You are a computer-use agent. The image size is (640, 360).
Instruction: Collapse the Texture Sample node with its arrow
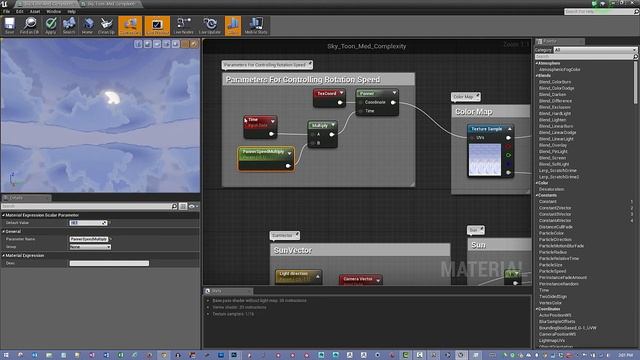(510, 129)
